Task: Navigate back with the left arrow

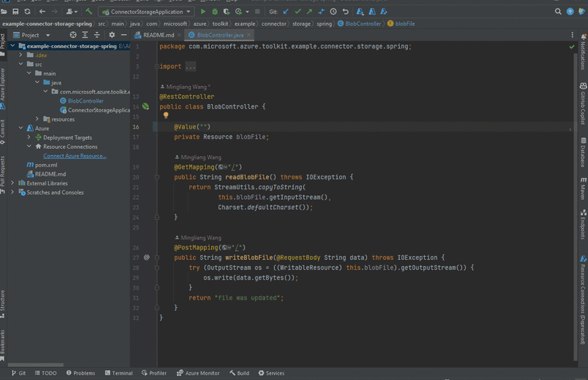Action: click(43, 11)
